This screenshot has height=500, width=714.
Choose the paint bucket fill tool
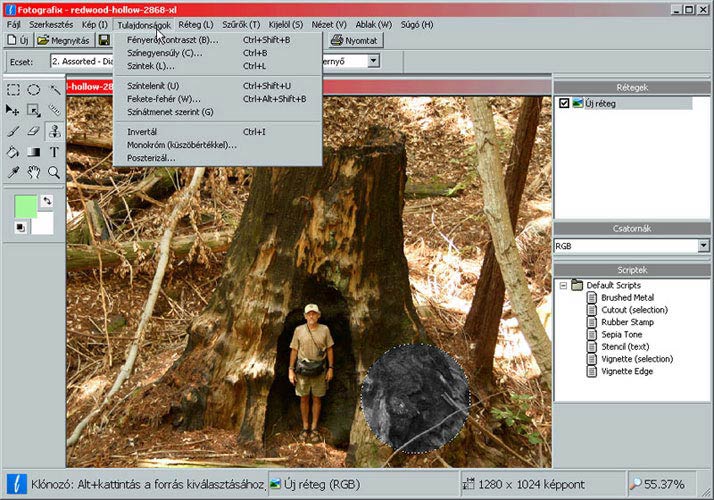pyautogui.click(x=14, y=152)
